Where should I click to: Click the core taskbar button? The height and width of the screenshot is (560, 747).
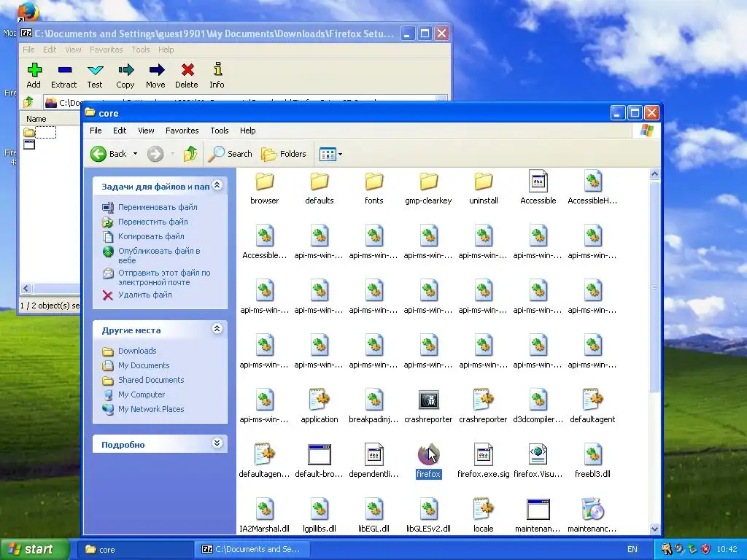135,550
